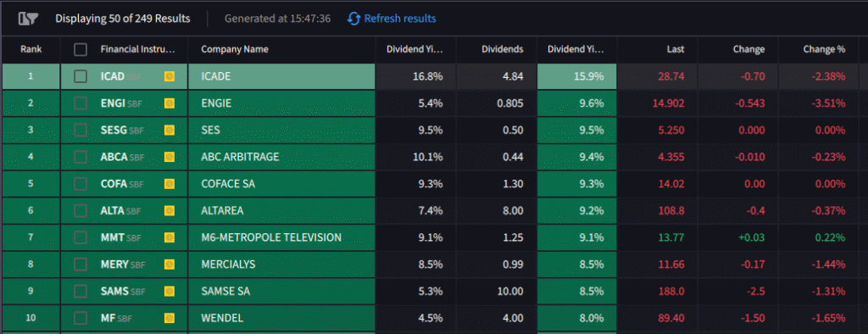Screen dimensions: 868x334
Task: Click yellow indicator icon for ENGI
Action: point(170,103)
